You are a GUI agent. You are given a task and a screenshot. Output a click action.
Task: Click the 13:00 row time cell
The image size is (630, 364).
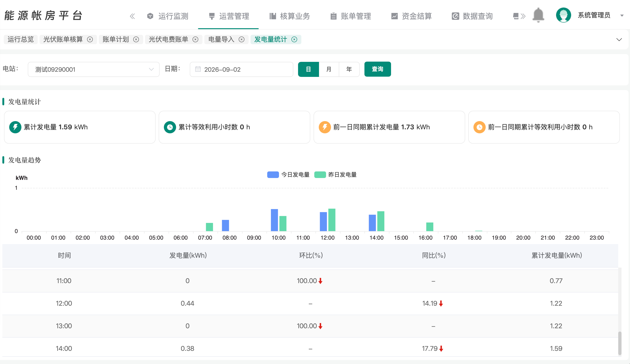64,326
